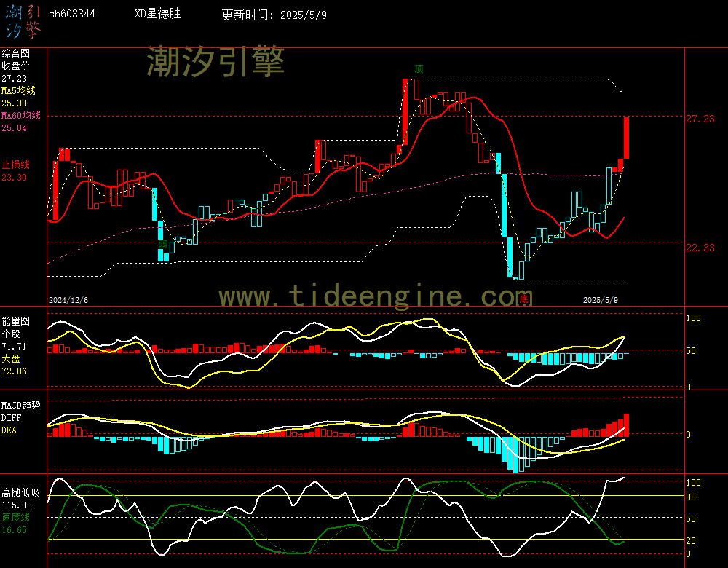Screen dimensions: 728x568
Task: Click the DEA legend label
Action: pos(9,430)
